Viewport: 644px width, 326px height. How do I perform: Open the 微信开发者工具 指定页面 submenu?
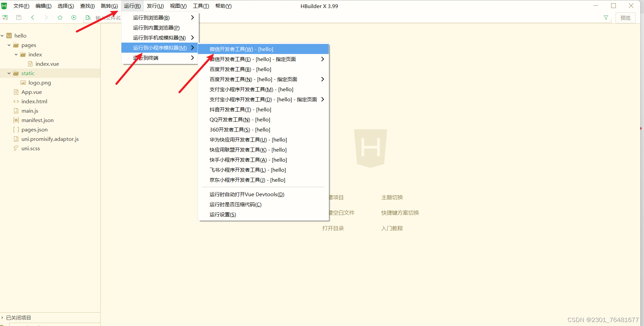click(263, 59)
